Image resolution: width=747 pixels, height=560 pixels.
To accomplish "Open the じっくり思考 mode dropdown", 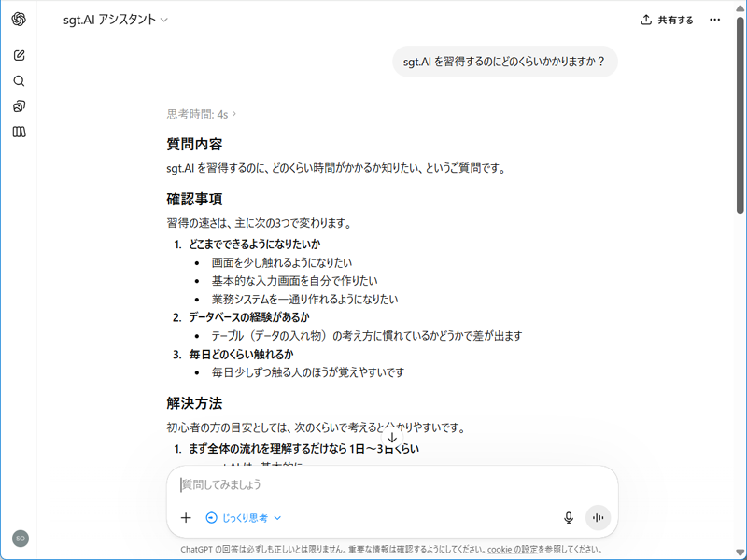I will [x=244, y=518].
